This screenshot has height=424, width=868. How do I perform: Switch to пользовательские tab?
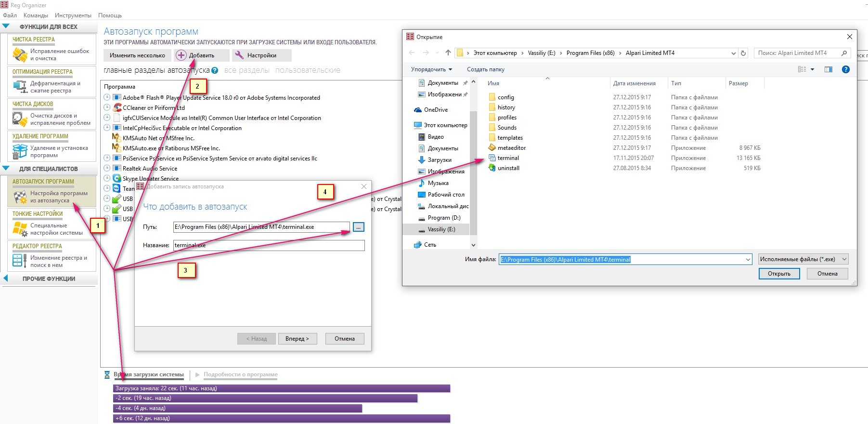click(x=308, y=70)
